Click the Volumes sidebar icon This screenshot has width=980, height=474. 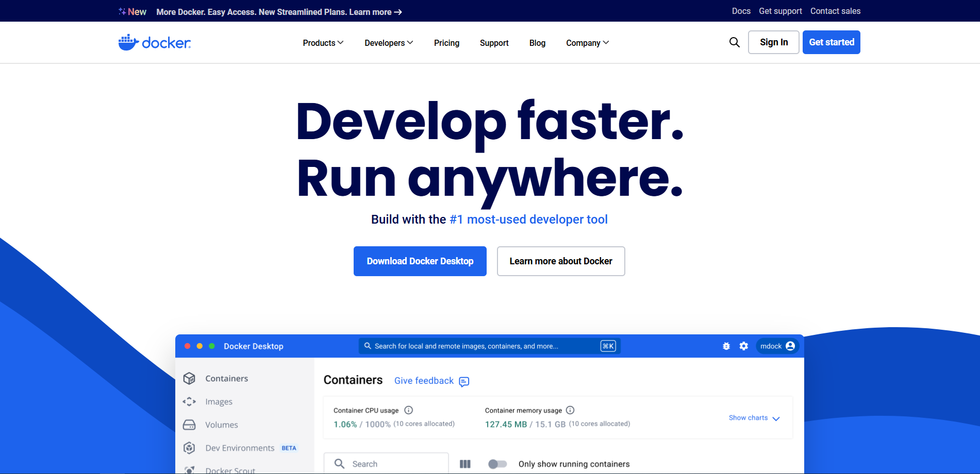tap(189, 425)
